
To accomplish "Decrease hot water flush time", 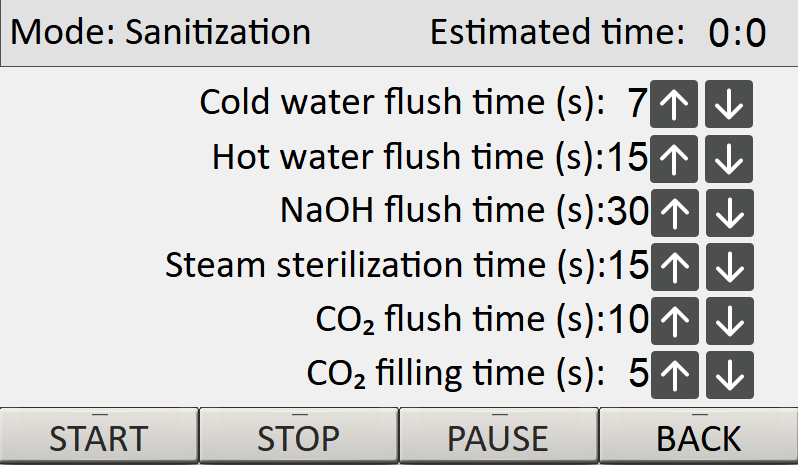I will coord(729,158).
